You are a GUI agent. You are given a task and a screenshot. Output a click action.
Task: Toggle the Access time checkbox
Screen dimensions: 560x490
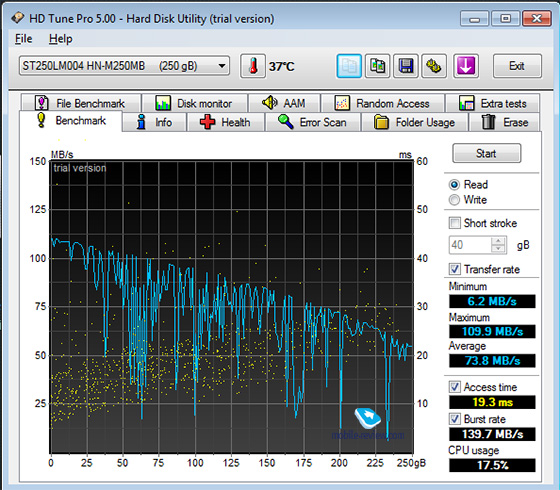point(455,387)
